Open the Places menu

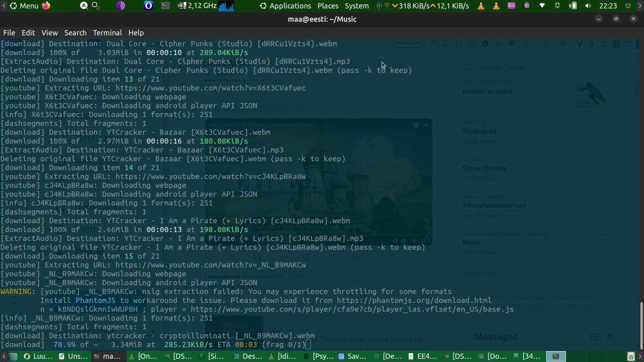(328, 6)
